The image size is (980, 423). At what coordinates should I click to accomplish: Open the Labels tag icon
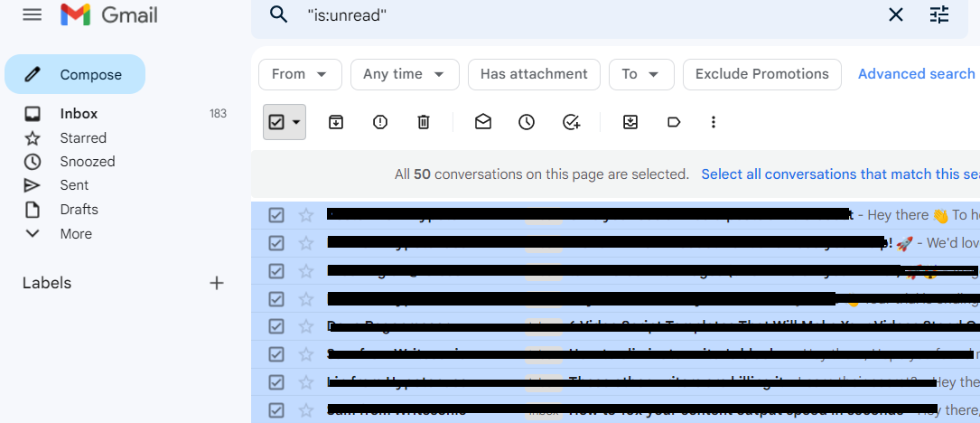click(x=673, y=122)
